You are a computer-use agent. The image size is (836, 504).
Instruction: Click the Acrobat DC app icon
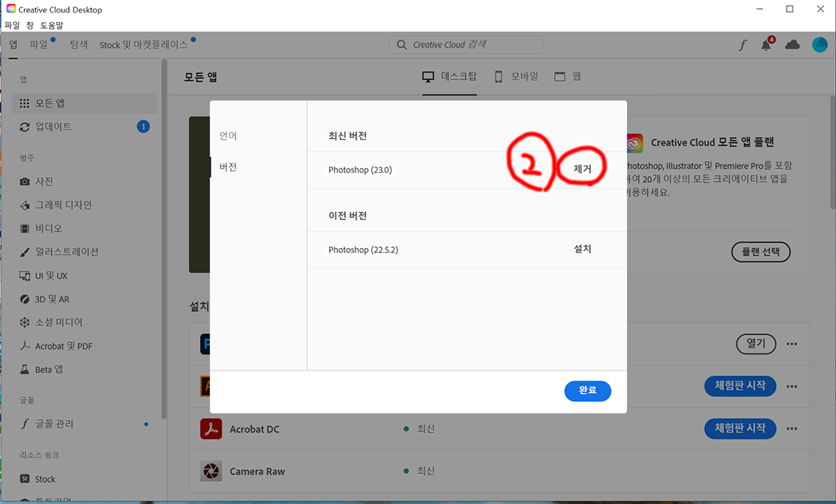coord(211,429)
